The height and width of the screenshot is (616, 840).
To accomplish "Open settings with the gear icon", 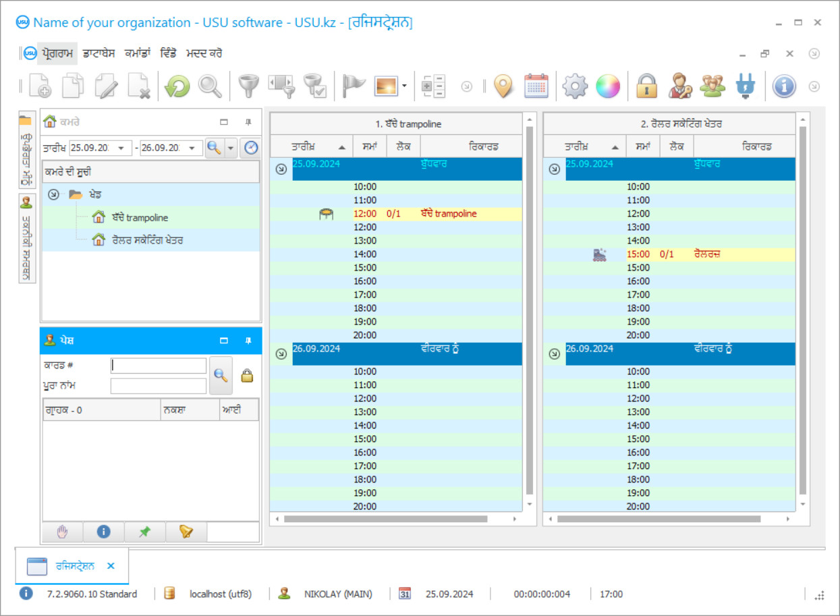I will [x=576, y=86].
